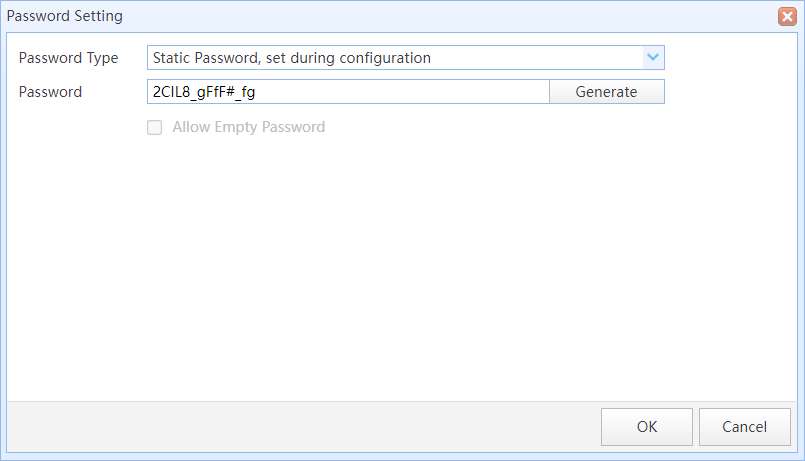Open the Static Password combo box

coord(406,57)
